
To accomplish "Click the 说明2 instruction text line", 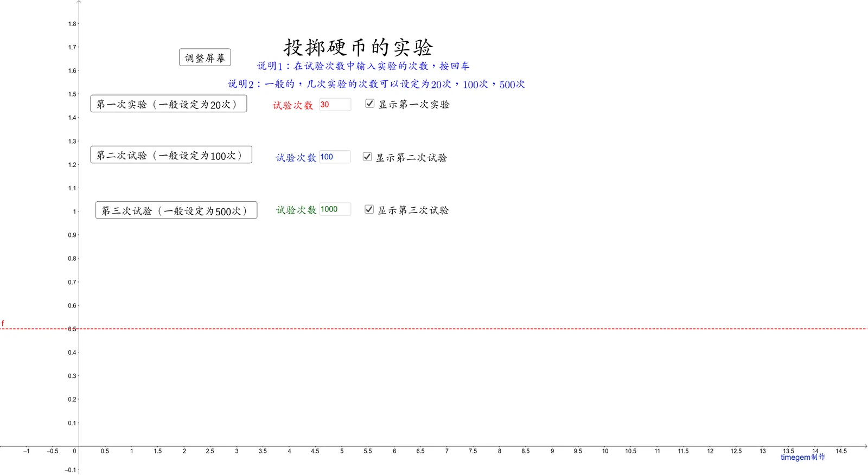I will pos(376,84).
